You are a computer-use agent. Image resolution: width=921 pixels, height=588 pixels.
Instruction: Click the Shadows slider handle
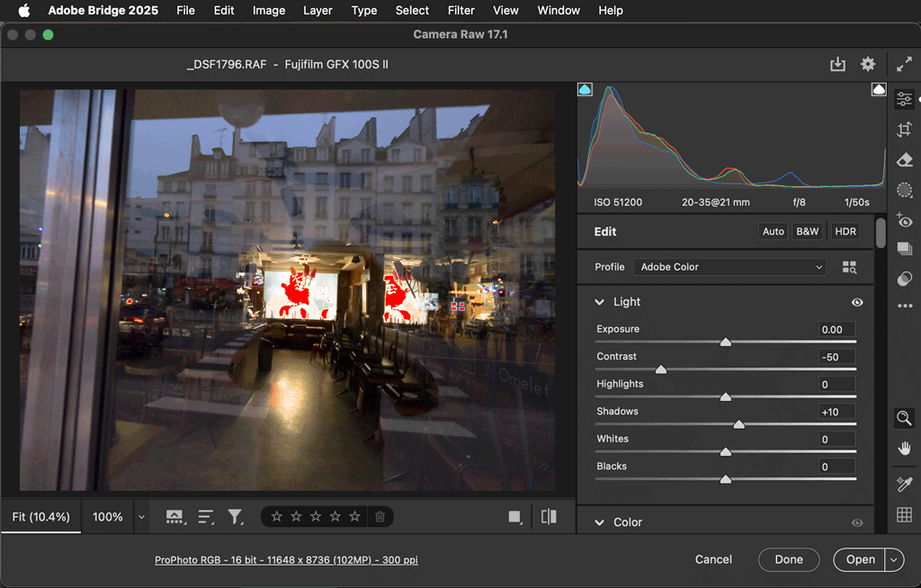click(739, 424)
